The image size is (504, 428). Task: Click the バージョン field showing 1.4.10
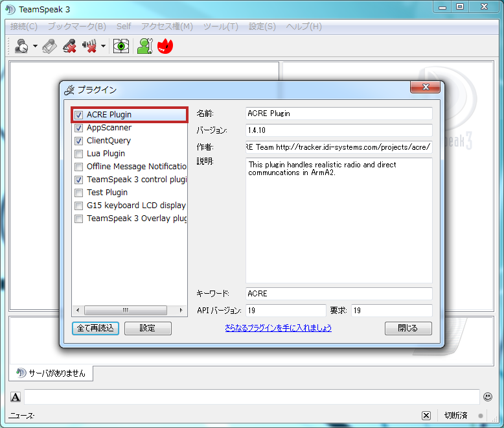[339, 130]
